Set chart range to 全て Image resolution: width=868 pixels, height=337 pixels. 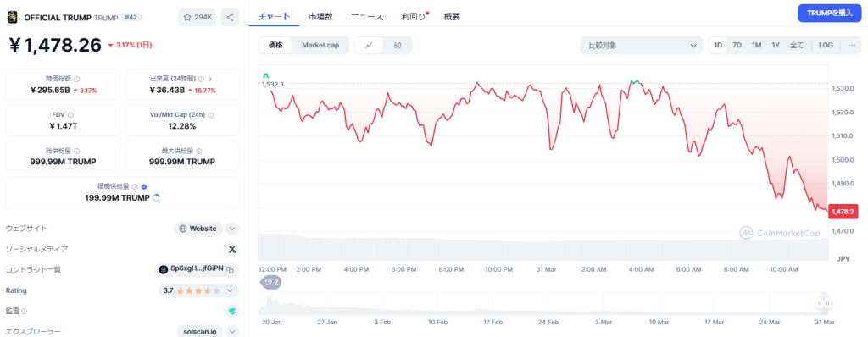point(797,46)
